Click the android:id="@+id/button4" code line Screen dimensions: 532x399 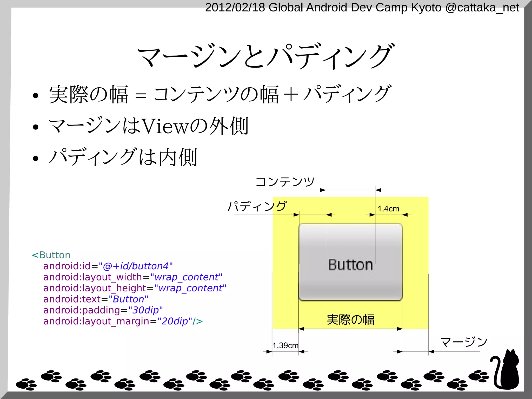pyautogui.click(x=108, y=266)
